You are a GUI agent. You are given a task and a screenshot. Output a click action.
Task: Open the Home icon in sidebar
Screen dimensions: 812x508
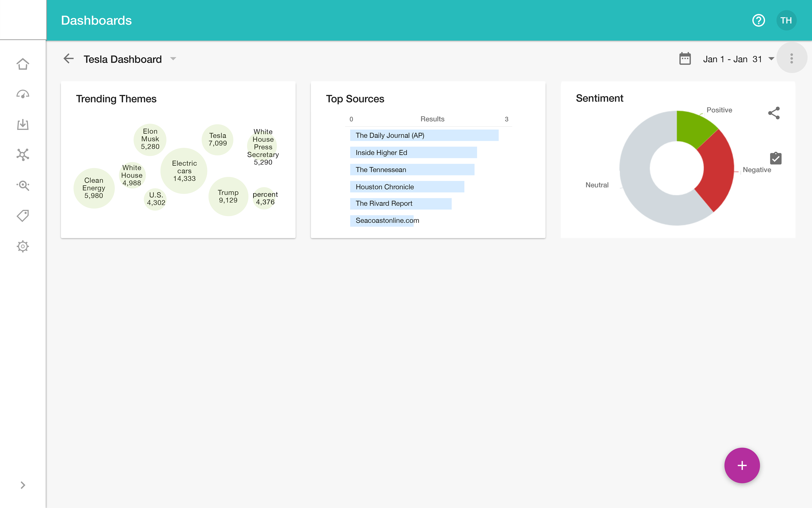(23, 64)
